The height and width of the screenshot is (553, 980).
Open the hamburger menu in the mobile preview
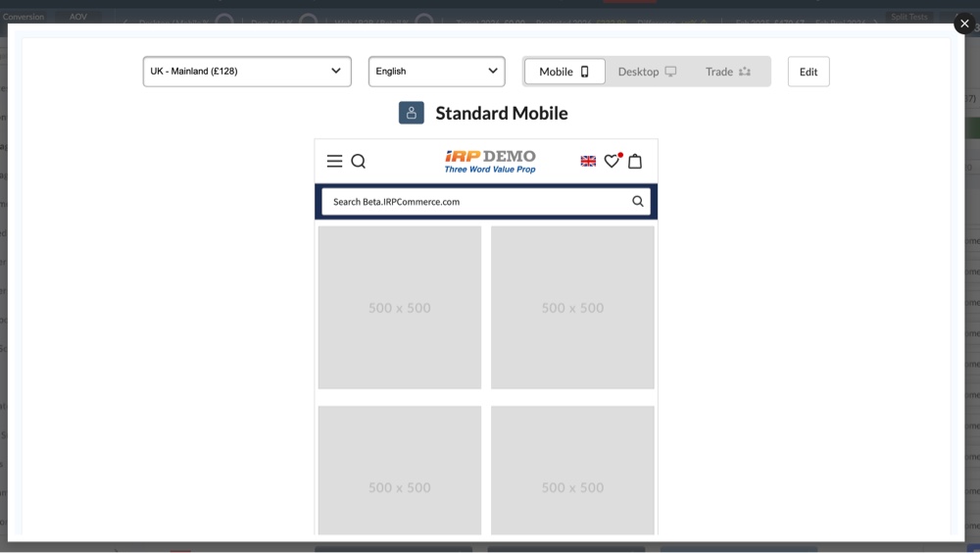[334, 162]
